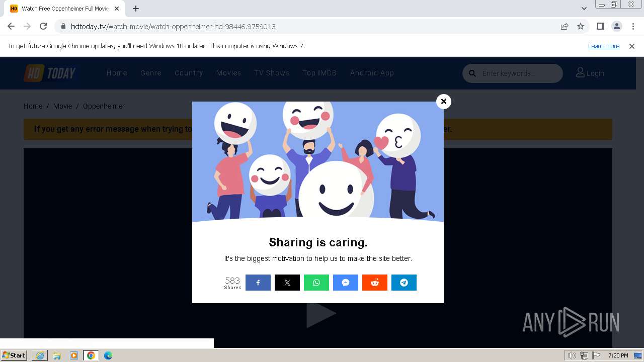This screenshot has width=644, height=362.
Task: Click Movie in the breadcrumb
Action: pos(62,106)
